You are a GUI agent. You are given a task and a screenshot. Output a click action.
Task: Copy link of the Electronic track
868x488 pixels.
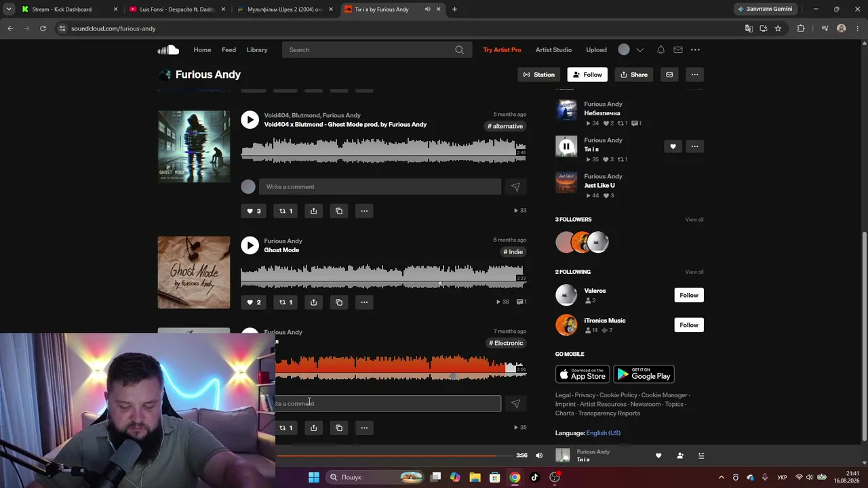(x=339, y=428)
